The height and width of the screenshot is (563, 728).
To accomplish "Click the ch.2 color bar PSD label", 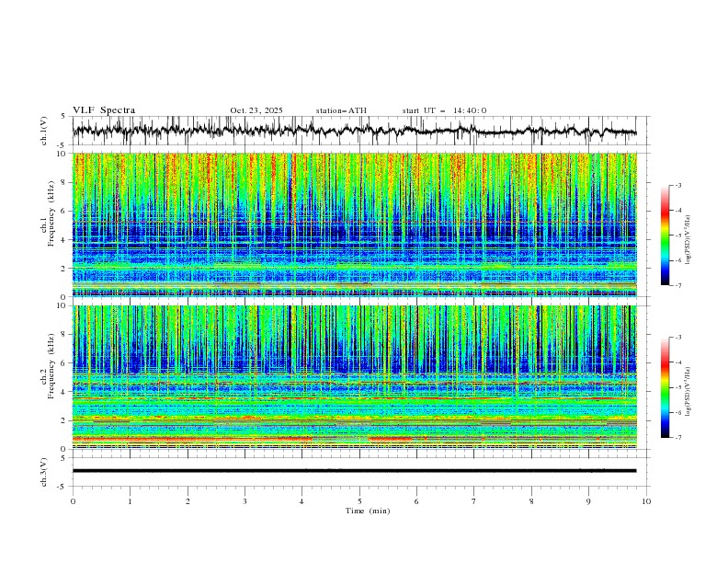I will 688,392.
